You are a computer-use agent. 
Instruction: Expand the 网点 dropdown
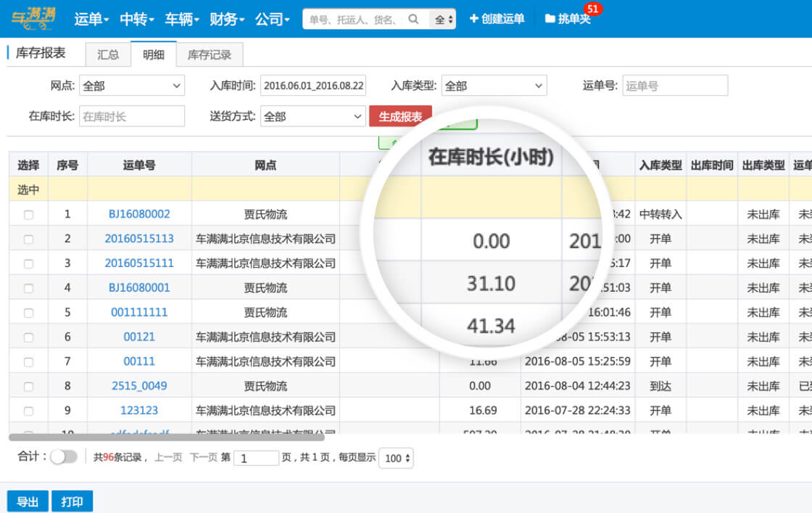(x=132, y=86)
